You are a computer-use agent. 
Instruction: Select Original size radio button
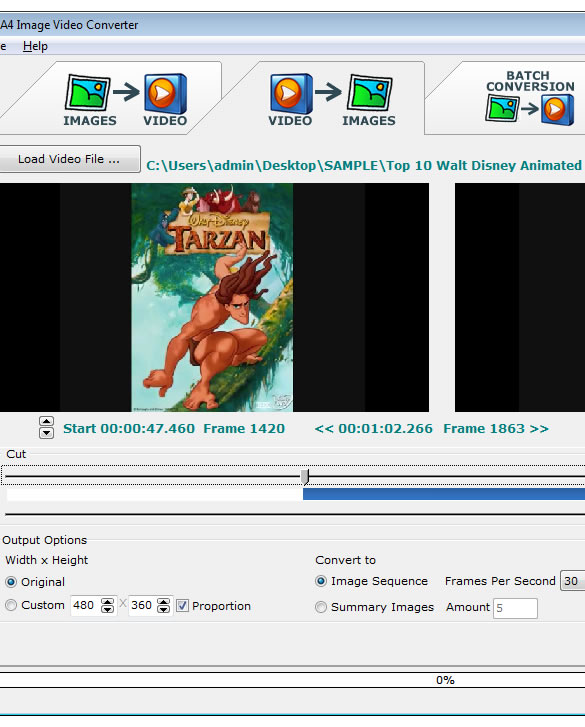point(11,582)
